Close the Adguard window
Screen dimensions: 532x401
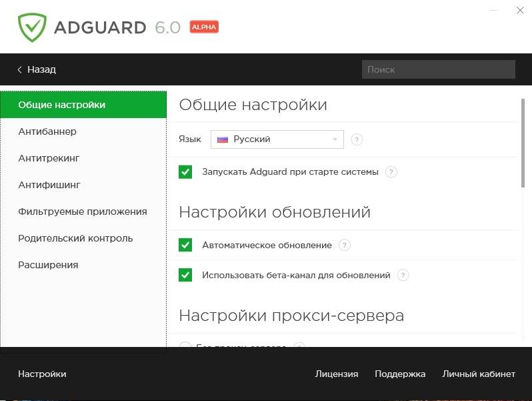click(x=520, y=11)
